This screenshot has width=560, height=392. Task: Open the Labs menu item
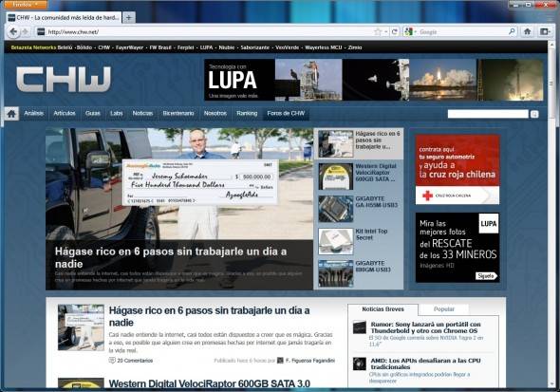click(x=117, y=113)
